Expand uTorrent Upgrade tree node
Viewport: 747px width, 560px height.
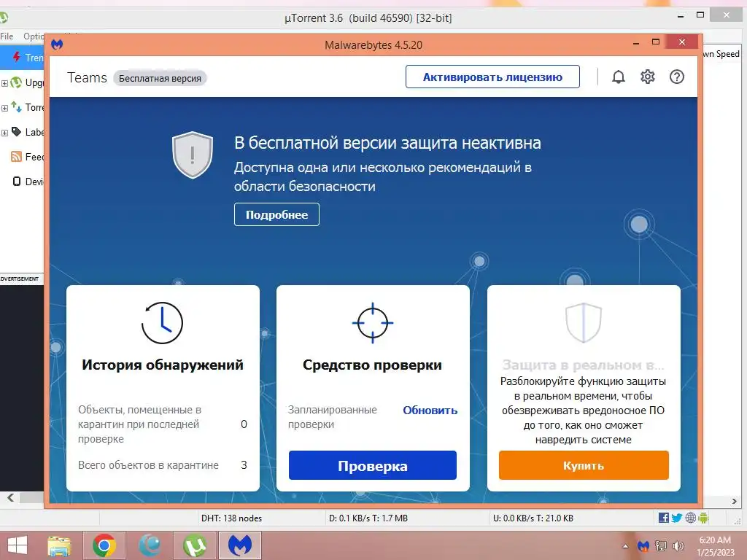tap(5, 83)
